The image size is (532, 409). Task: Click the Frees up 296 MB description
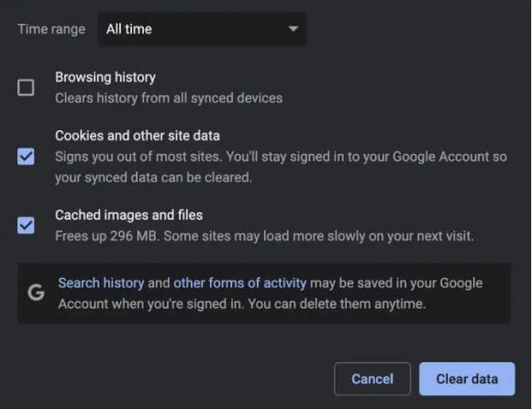(264, 236)
